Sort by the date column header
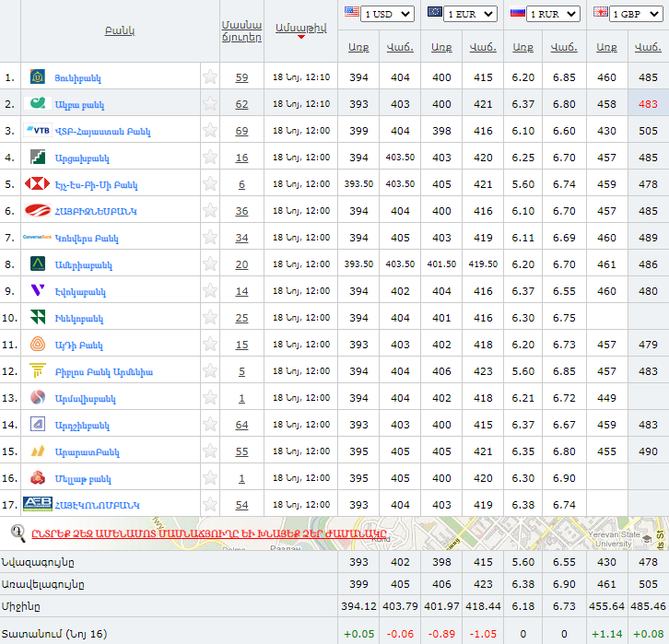 point(301,29)
